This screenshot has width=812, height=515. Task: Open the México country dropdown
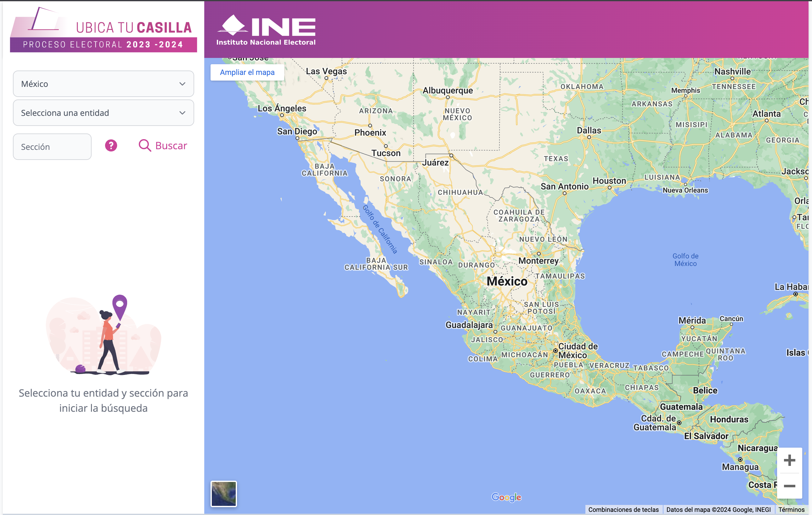tap(103, 84)
